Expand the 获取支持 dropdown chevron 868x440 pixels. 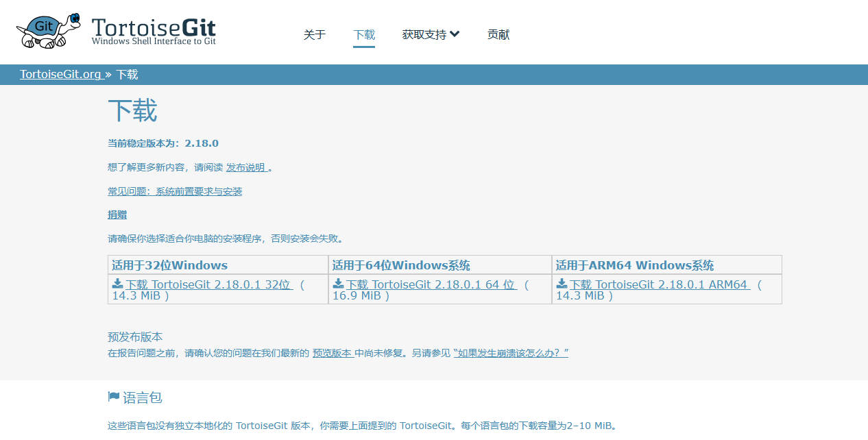pos(455,34)
